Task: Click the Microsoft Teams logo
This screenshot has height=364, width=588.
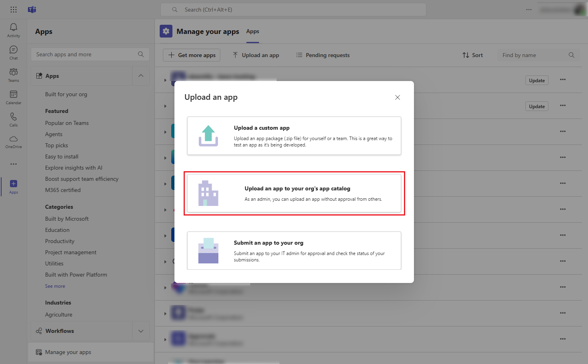Action: 32,9
